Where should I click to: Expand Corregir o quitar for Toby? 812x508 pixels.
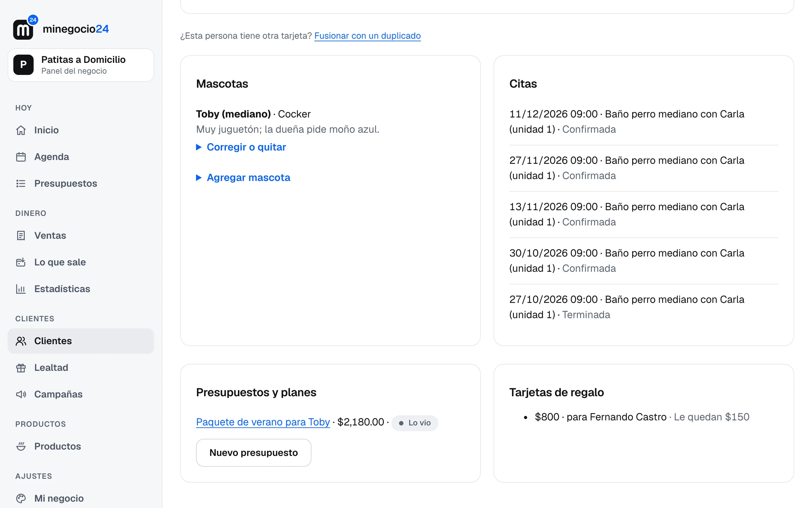241,147
